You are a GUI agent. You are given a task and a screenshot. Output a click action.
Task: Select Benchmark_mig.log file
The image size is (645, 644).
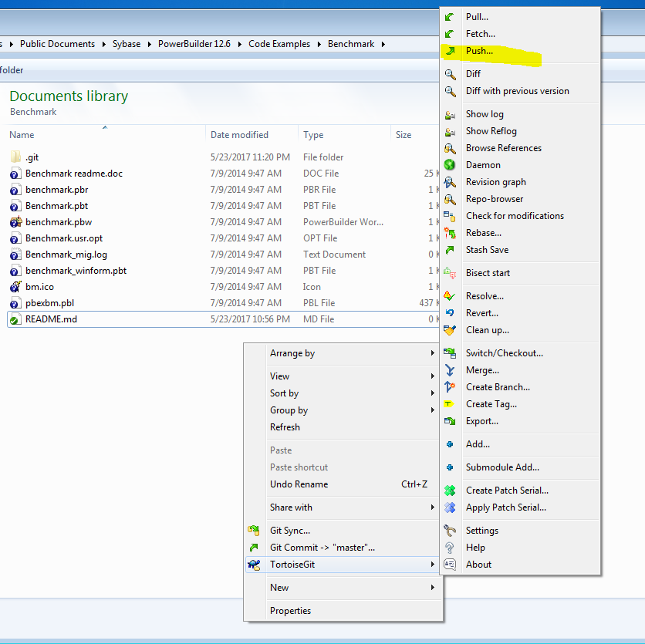[66, 255]
